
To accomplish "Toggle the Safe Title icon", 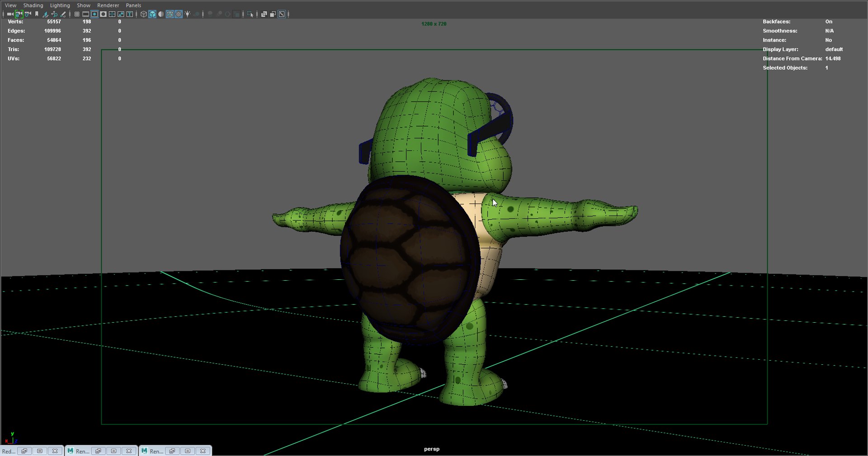I will tap(130, 14).
